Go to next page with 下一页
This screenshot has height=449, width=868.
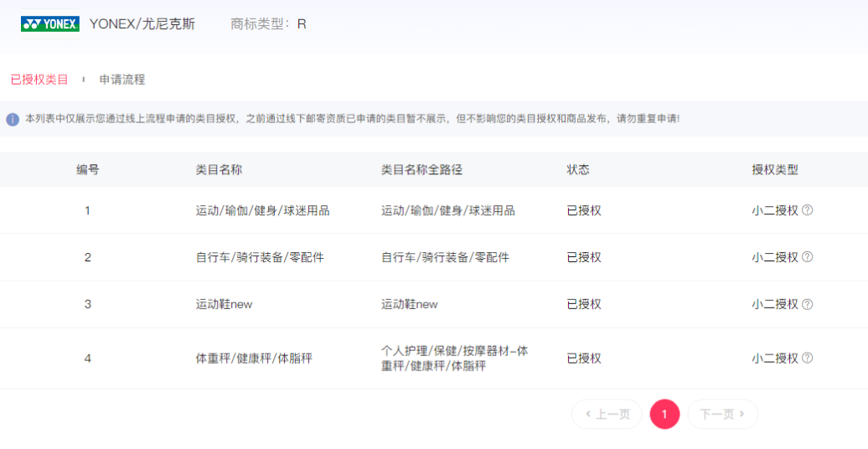coord(722,414)
